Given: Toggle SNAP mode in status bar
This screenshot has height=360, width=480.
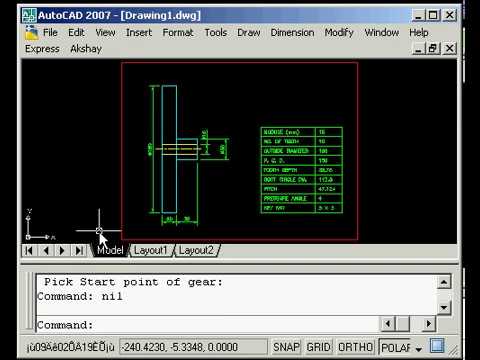Looking at the screenshot, I should click(x=286, y=347).
